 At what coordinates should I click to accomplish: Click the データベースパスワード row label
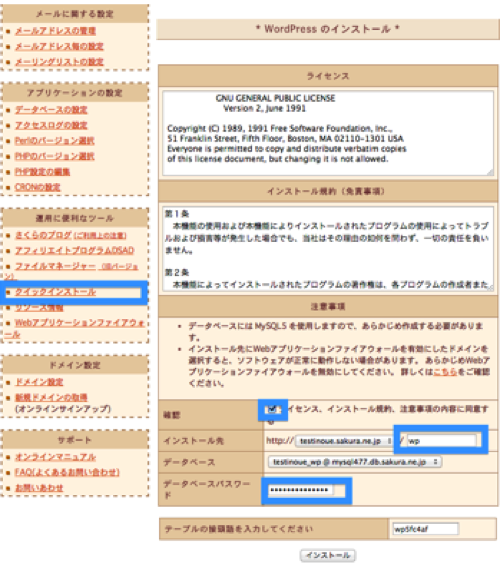[206, 489]
